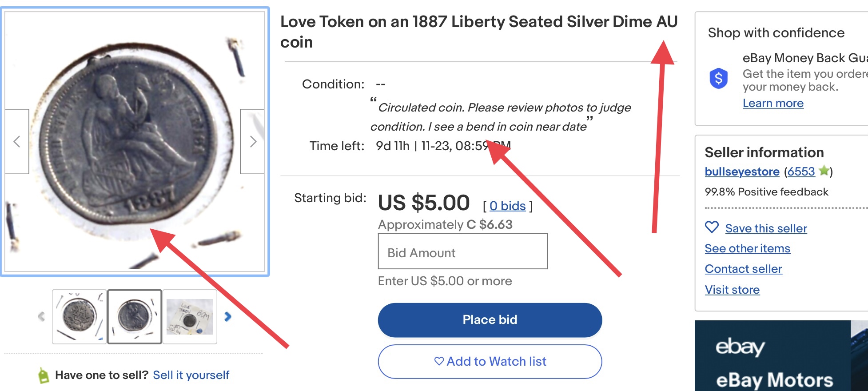Click the green tag icon near Have one to sell

tap(44, 375)
